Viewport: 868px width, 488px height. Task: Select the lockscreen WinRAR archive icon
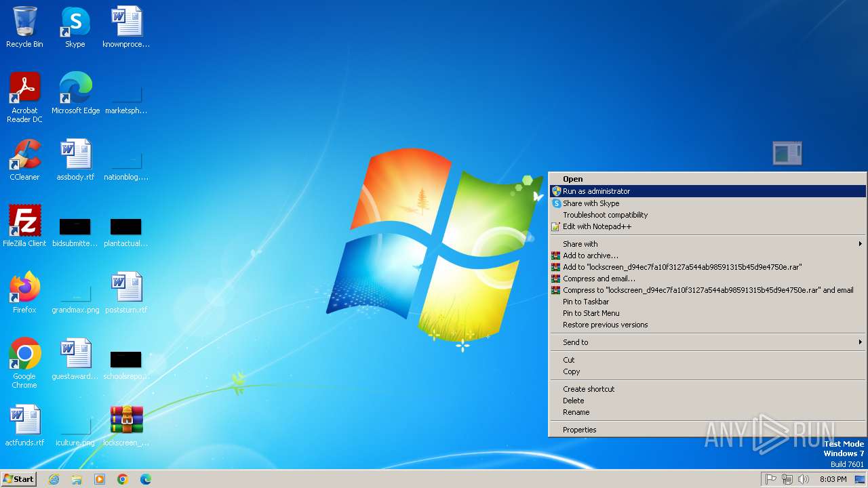click(x=126, y=425)
